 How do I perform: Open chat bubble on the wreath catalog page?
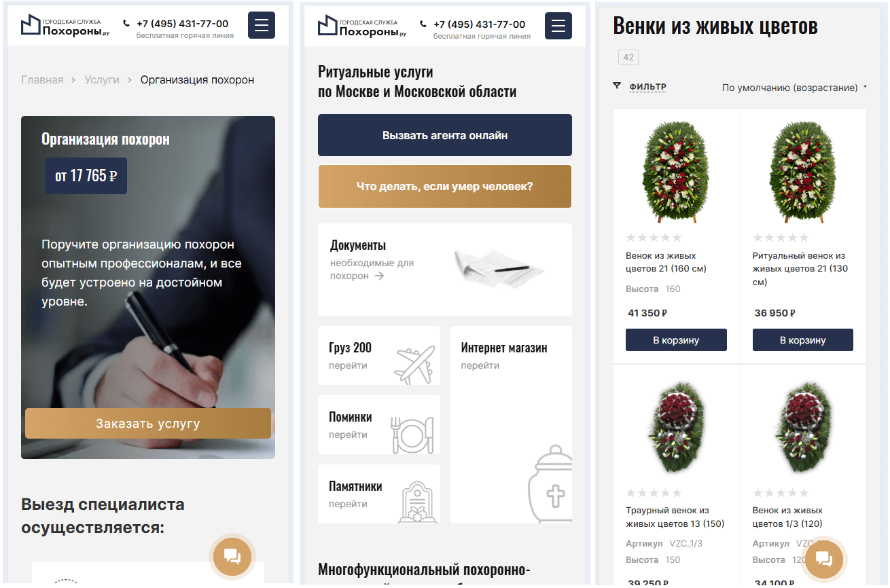pos(824,559)
